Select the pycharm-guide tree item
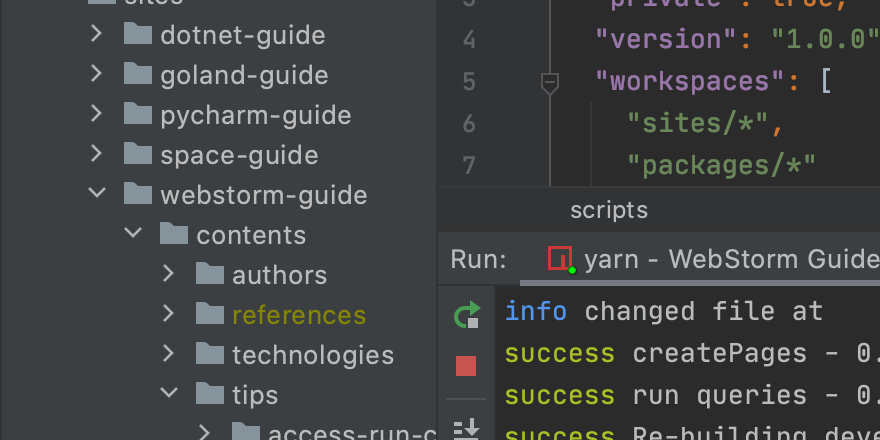This screenshot has width=880, height=440. (255, 115)
